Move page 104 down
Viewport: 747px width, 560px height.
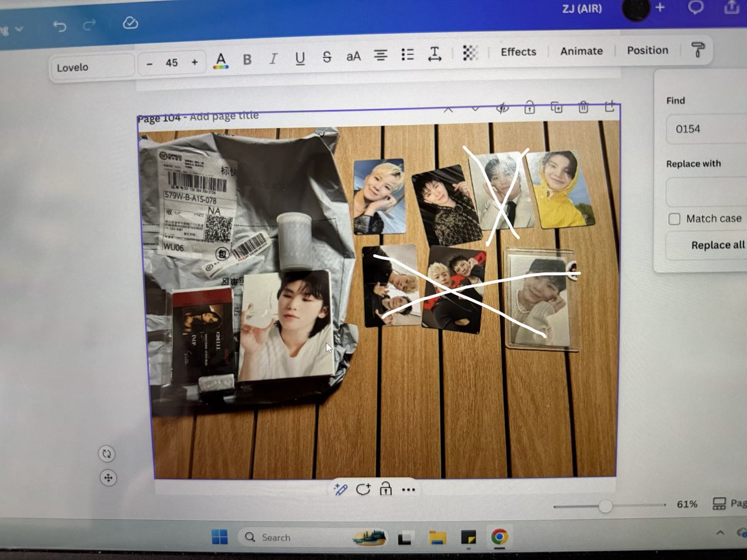coord(475,109)
